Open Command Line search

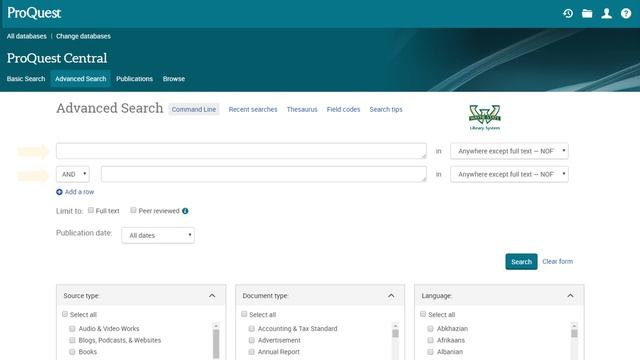click(x=194, y=109)
